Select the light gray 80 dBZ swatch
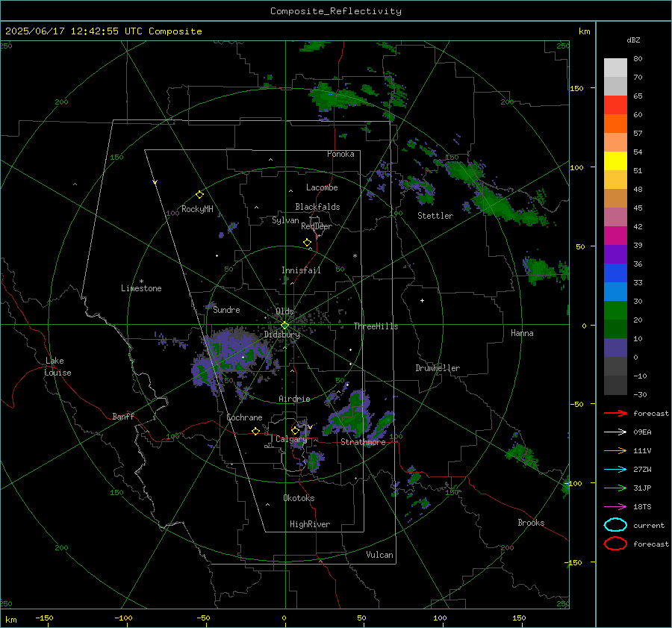The image size is (672, 628). pyautogui.click(x=615, y=67)
